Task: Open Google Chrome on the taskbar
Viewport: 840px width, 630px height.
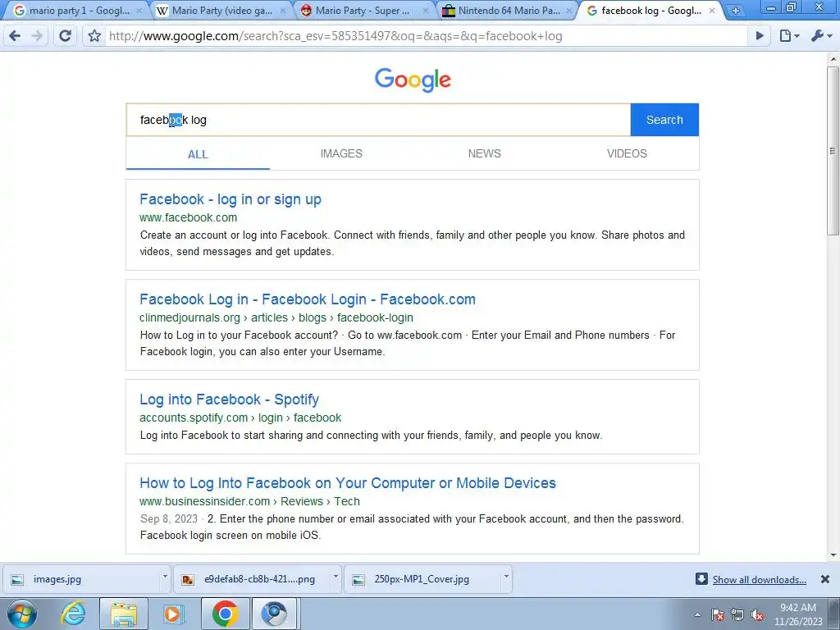Action: (x=225, y=614)
